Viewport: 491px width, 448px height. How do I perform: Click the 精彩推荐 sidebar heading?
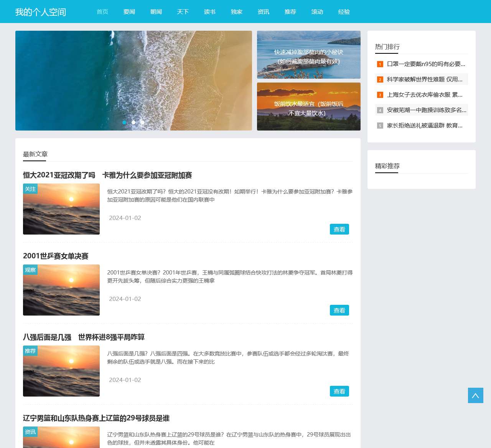387,166
